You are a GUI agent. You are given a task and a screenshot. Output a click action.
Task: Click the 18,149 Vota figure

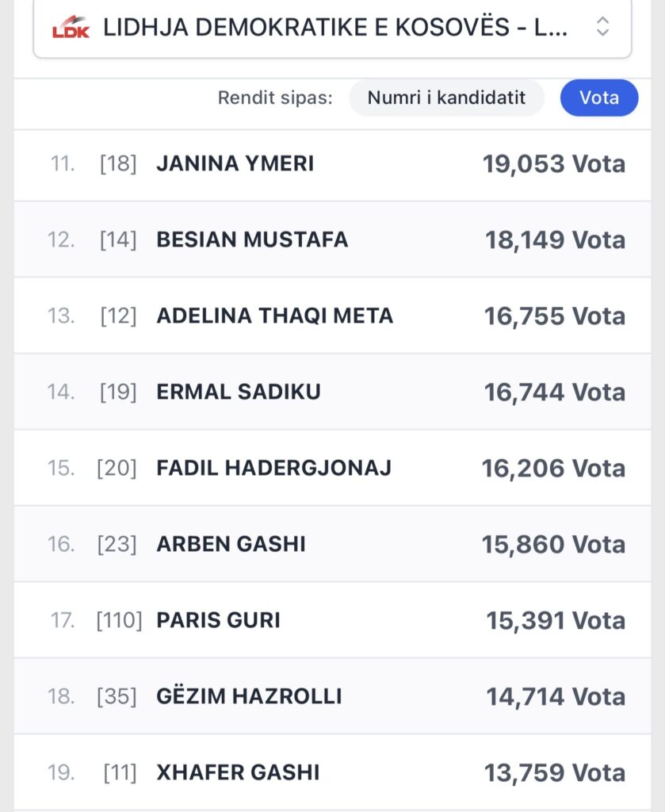coord(555,240)
